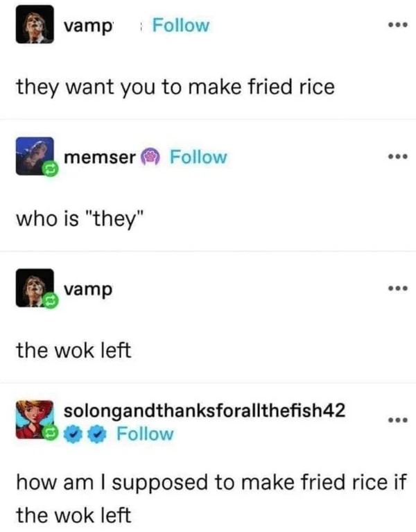This screenshot has height=532, width=416.
Task: Click the reblog icon on solongandthanksforallthefish42's avatar
Action: click(x=50, y=433)
